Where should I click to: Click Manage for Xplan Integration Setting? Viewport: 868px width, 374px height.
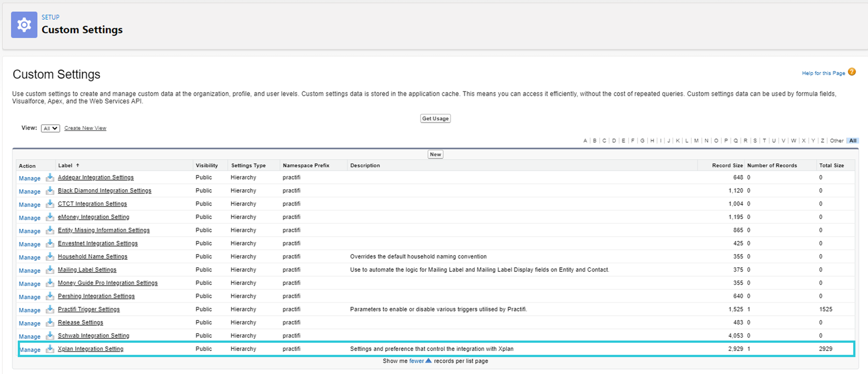click(30, 350)
